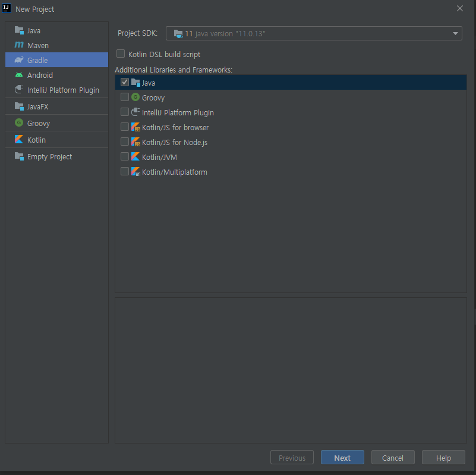Click the green Groovy icon in the sidebar
The image size is (476, 475).
tap(19, 122)
